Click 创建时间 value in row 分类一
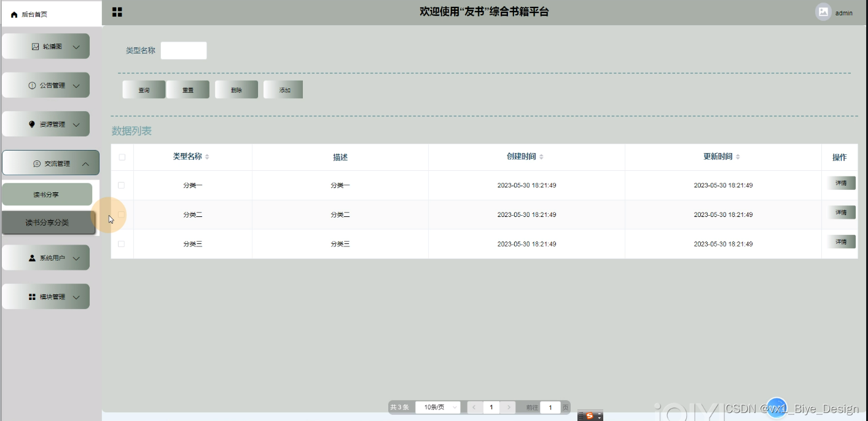Image resolution: width=868 pixels, height=421 pixels. tap(526, 186)
